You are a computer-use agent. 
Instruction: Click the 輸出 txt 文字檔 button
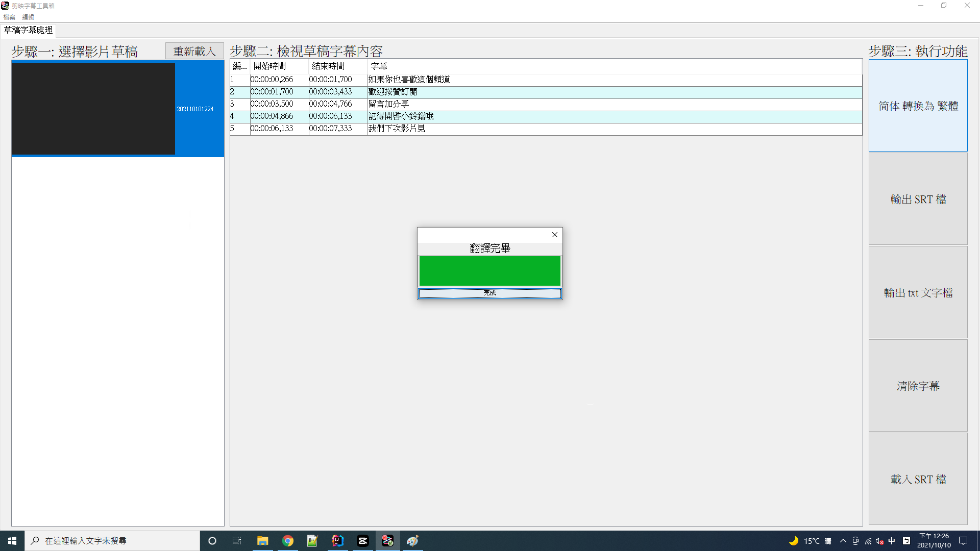pos(918,292)
